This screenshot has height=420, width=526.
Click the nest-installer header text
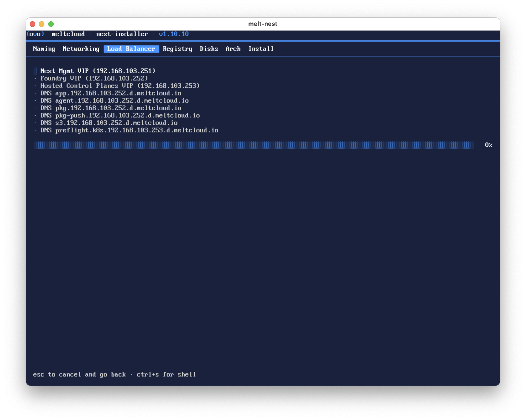[x=122, y=34]
